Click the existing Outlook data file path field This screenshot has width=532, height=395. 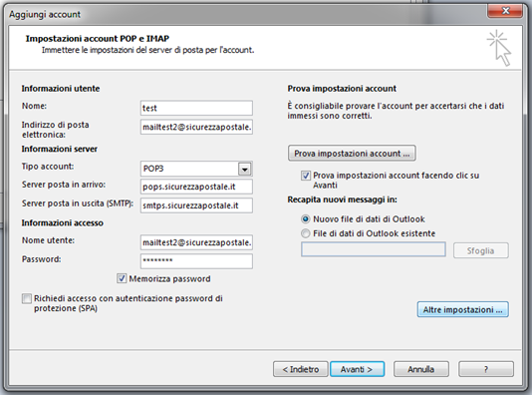coord(374,249)
